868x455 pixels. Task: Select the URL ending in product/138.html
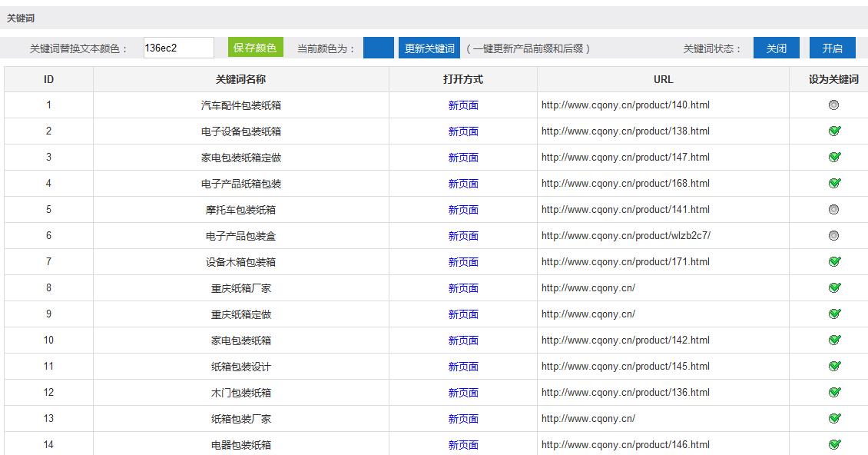coord(625,131)
